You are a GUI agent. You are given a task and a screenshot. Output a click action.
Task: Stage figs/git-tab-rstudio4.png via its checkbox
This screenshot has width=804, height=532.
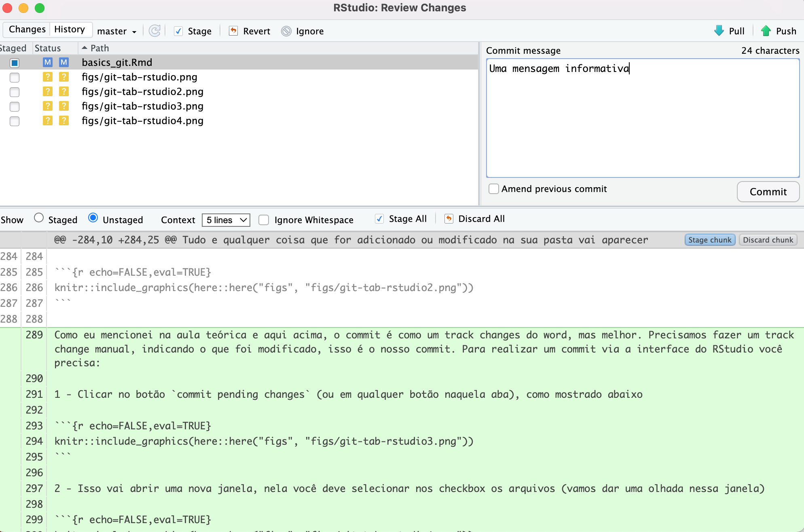[x=15, y=121]
